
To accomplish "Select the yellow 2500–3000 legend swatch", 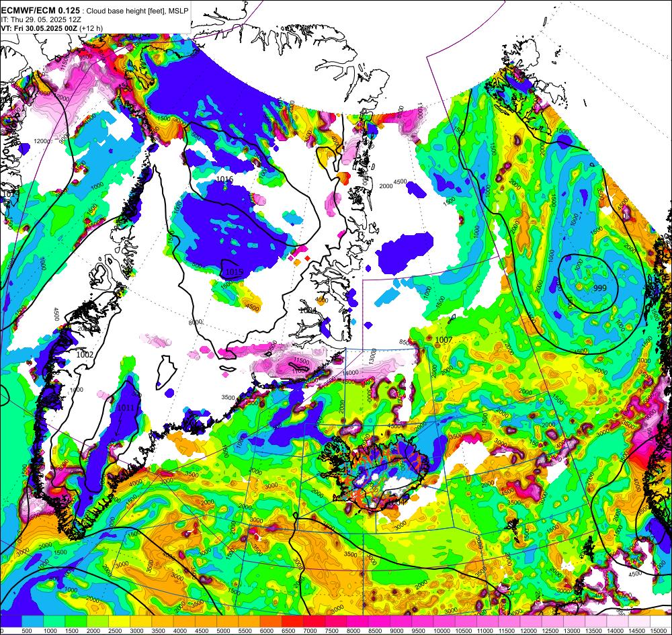I will point(119,621).
